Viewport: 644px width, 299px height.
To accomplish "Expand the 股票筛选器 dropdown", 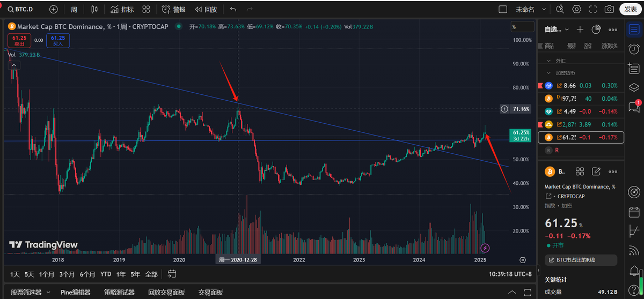I will pos(48,293).
